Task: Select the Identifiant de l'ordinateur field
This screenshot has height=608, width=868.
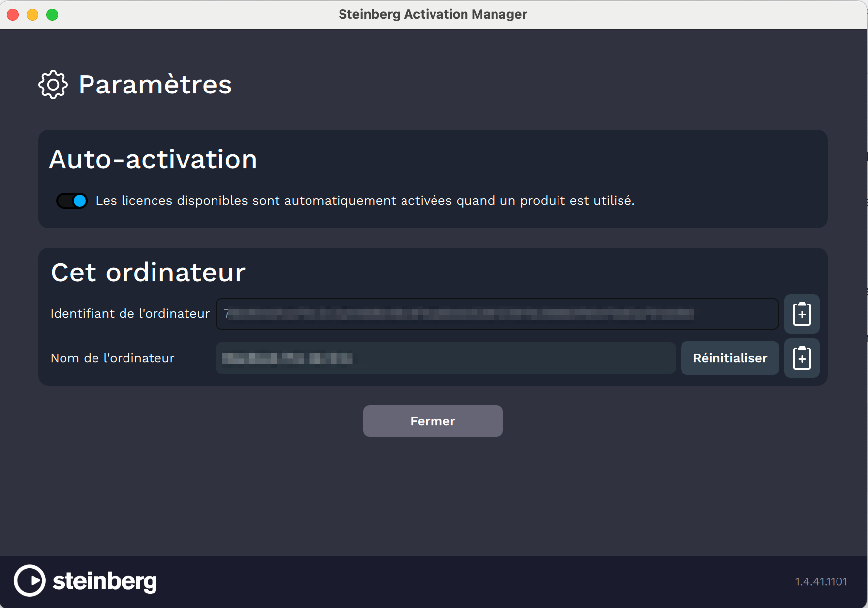Action: [497, 314]
